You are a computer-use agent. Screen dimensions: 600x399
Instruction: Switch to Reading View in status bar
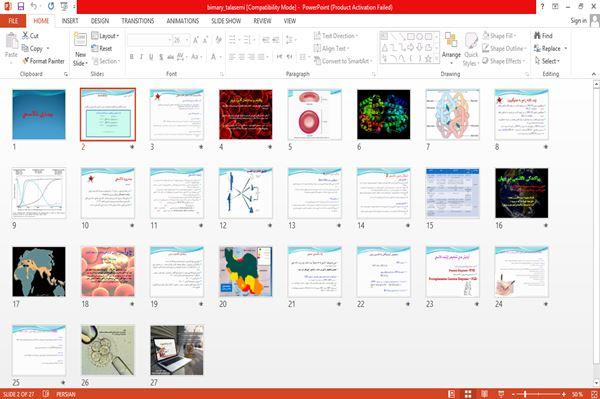[x=484, y=394]
